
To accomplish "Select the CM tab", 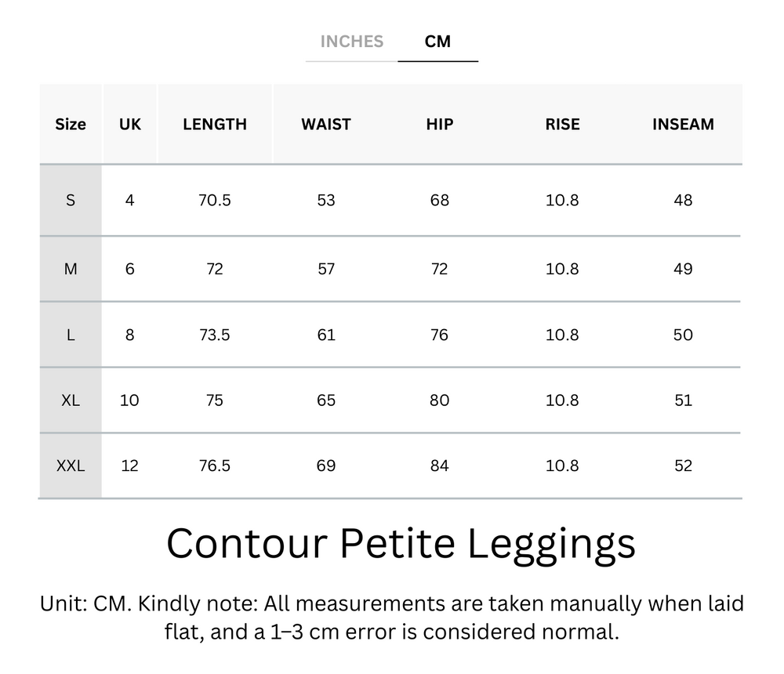I will (x=438, y=42).
